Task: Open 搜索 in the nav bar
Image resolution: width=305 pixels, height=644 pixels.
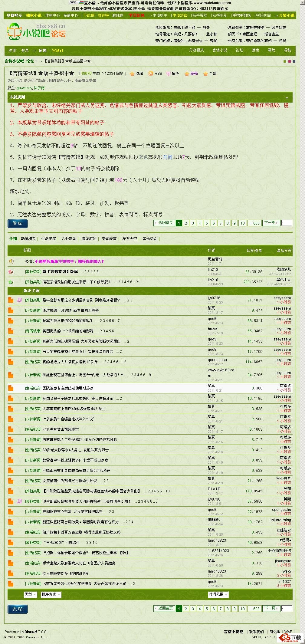Action: pos(255,50)
